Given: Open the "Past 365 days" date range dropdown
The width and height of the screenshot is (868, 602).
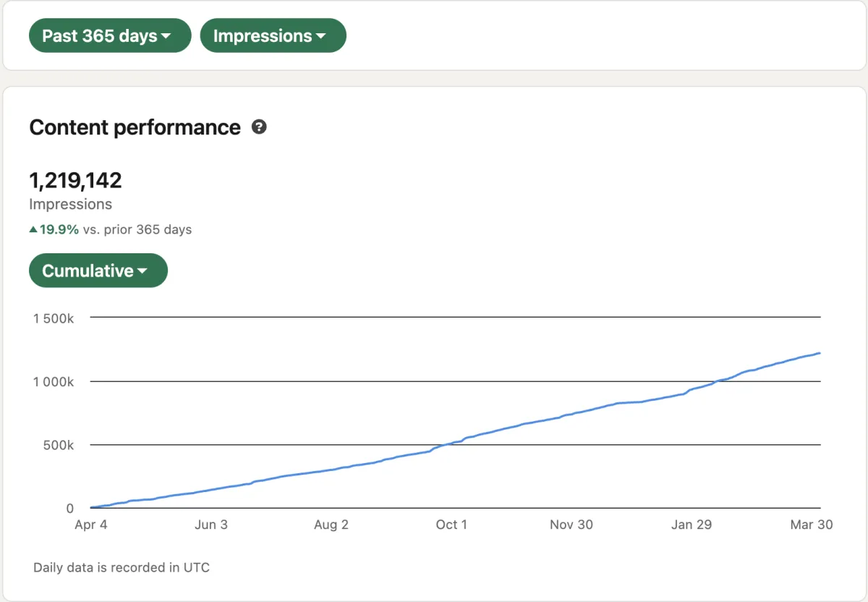Looking at the screenshot, I should click(110, 35).
